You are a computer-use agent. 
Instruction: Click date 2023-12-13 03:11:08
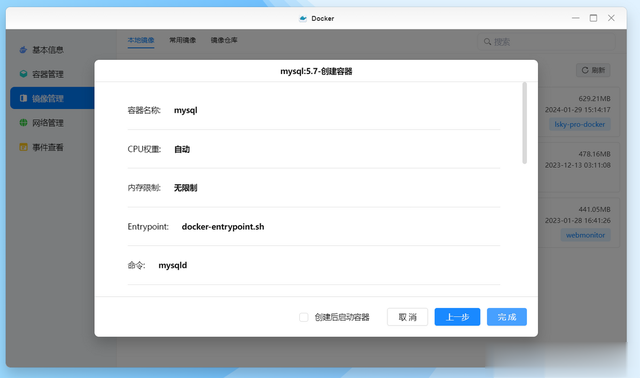click(x=578, y=165)
